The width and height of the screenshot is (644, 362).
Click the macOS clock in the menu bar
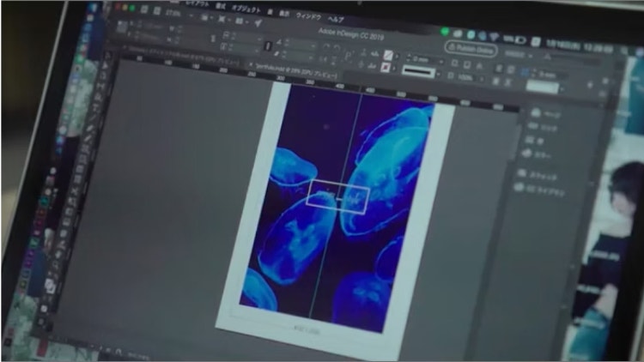pos(579,45)
